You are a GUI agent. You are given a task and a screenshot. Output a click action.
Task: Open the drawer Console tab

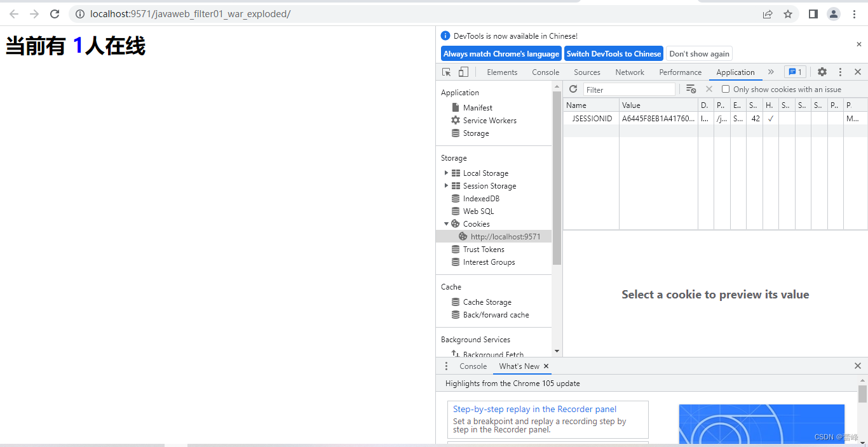[x=473, y=366]
